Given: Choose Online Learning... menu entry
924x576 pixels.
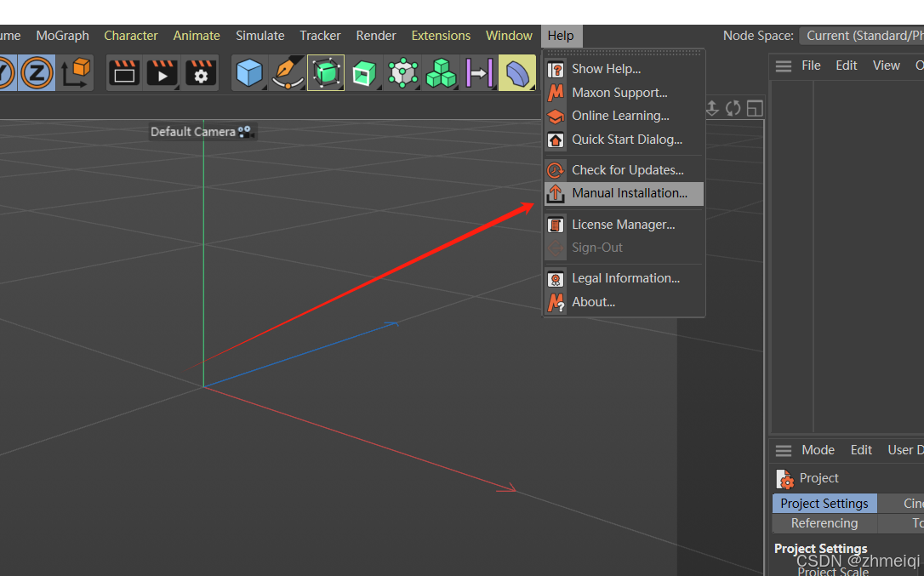Looking at the screenshot, I should (624, 116).
